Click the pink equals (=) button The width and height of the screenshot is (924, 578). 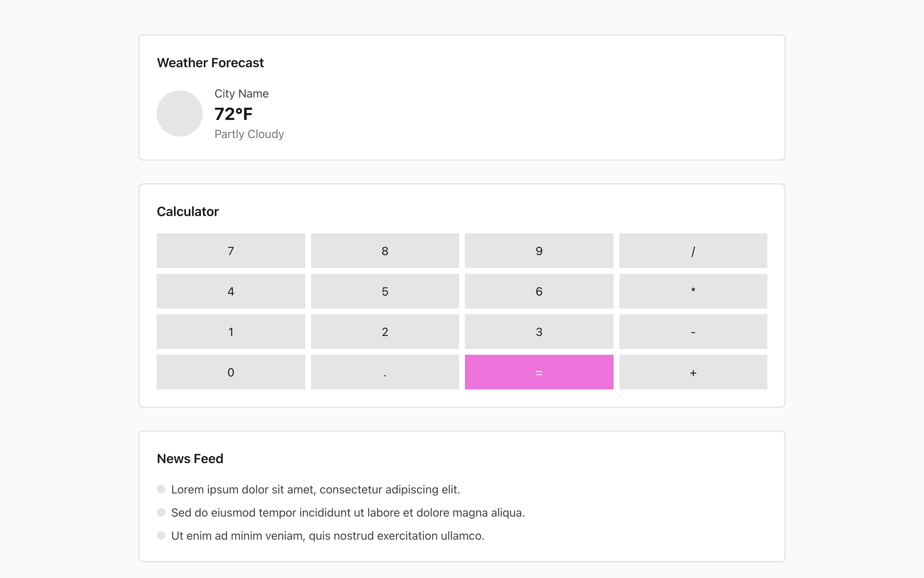539,372
